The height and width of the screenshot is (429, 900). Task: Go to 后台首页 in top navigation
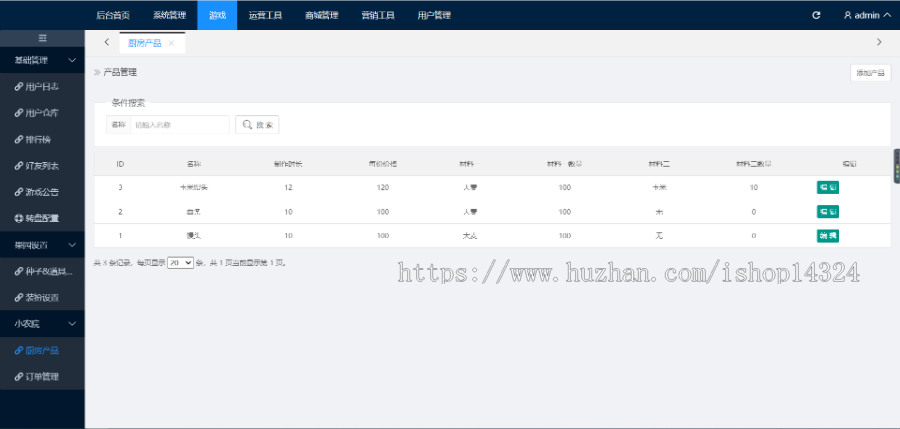pos(113,16)
